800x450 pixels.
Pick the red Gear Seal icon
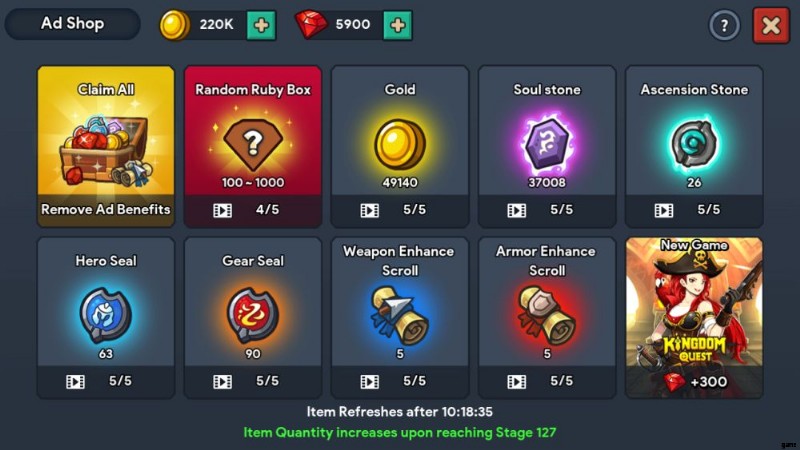(x=253, y=315)
